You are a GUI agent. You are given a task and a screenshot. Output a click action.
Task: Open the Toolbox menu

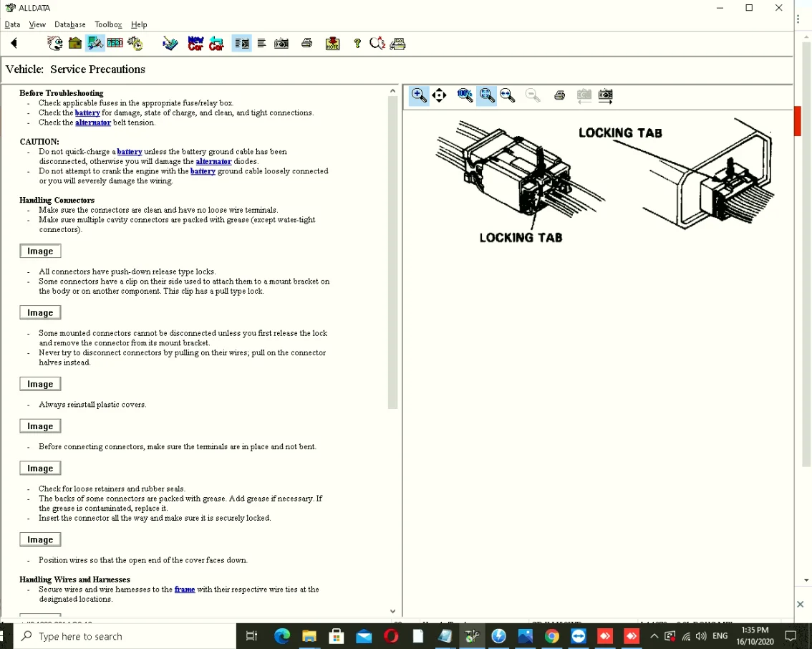click(109, 24)
